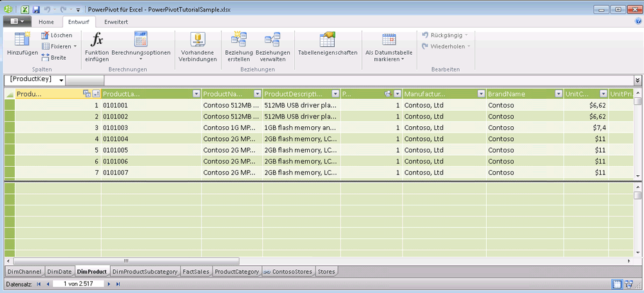
Task: Click Funktion einfügen fx icon
Action: pos(97,39)
